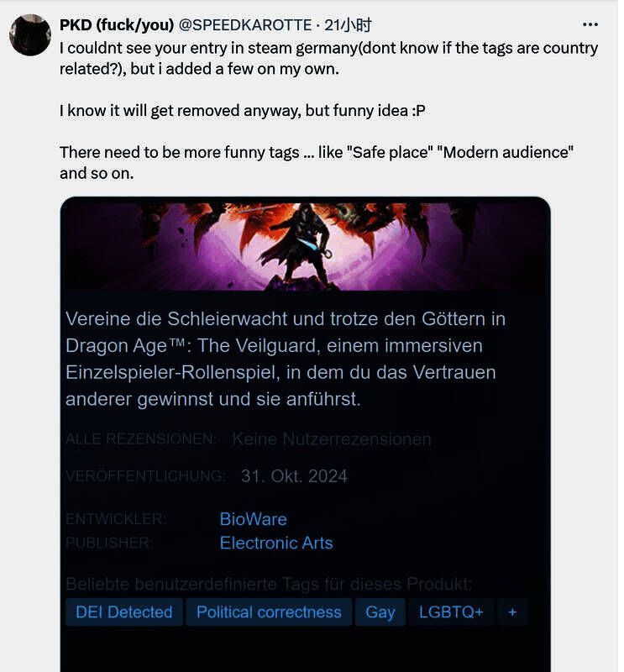The height and width of the screenshot is (672, 624).
Task: Click the PKD profile avatar picture
Action: pyautogui.click(x=30, y=34)
